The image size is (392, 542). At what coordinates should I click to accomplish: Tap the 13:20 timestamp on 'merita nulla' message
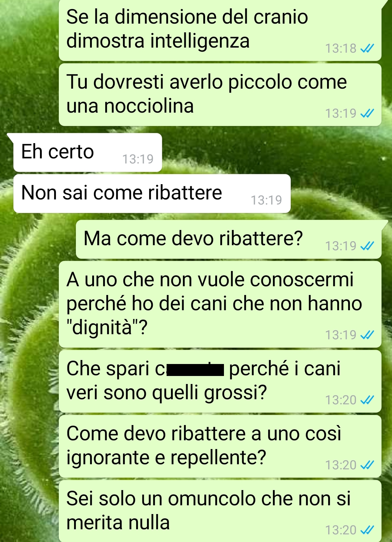(341, 530)
